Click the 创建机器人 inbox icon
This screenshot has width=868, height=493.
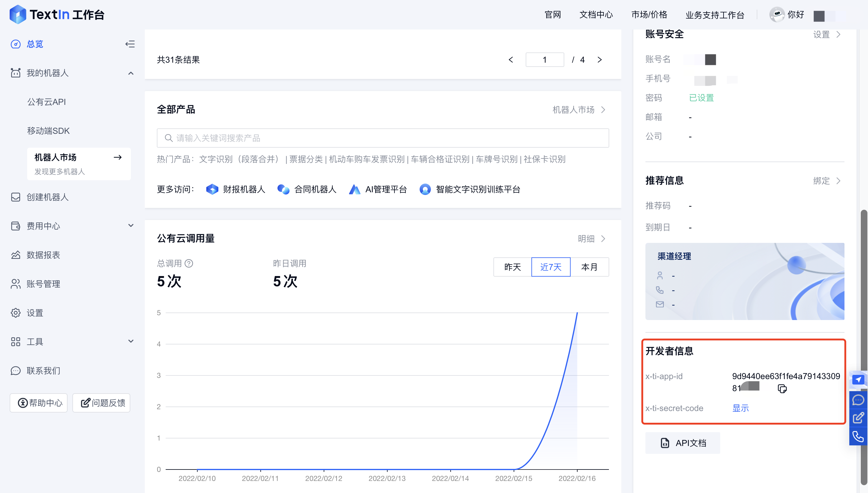click(x=16, y=197)
